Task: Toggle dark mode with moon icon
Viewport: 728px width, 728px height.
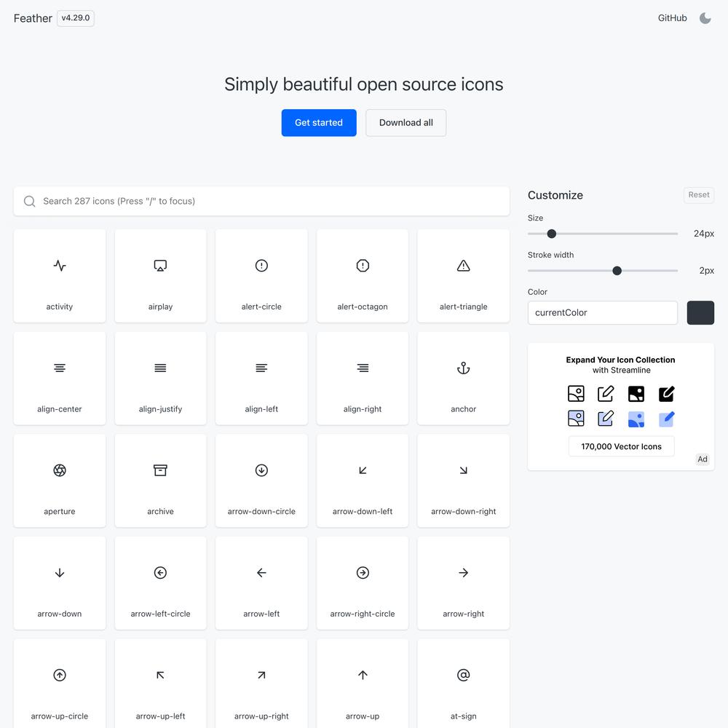Action: (705, 18)
